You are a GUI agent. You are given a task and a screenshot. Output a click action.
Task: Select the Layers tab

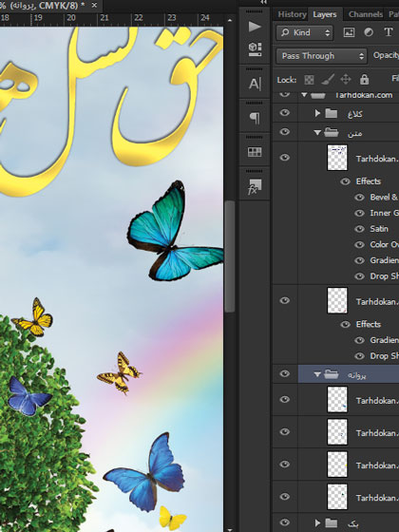(325, 14)
